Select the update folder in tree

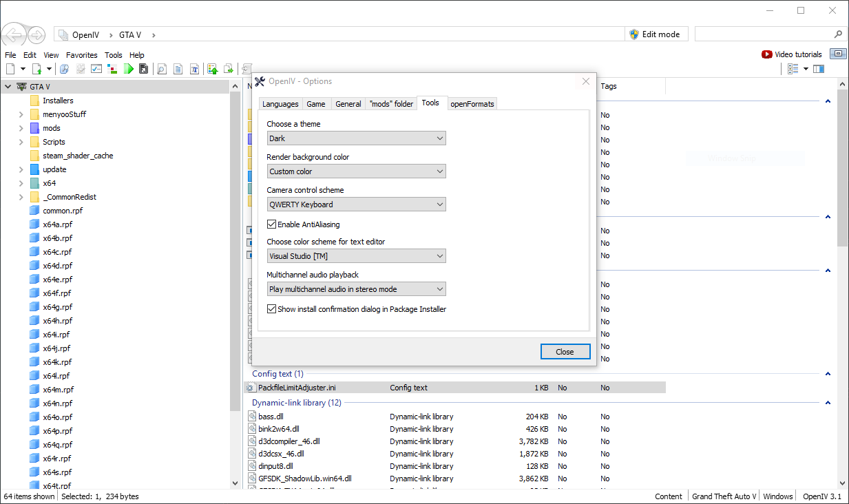pos(54,169)
